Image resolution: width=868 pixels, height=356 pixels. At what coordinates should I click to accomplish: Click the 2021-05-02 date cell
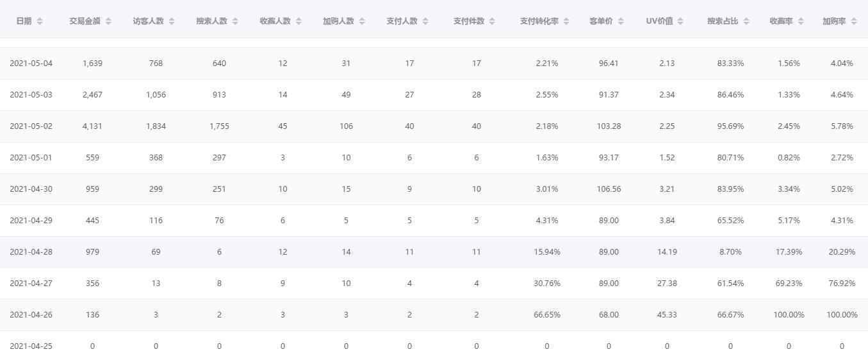tap(31, 126)
